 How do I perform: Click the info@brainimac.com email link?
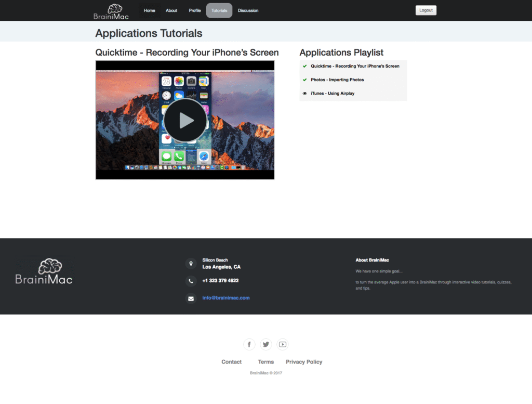[226, 298]
